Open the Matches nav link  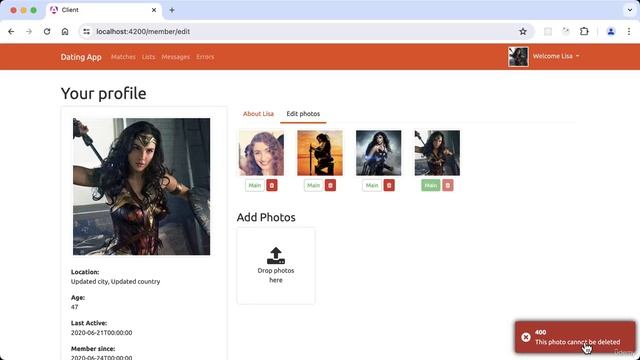tap(123, 57)
